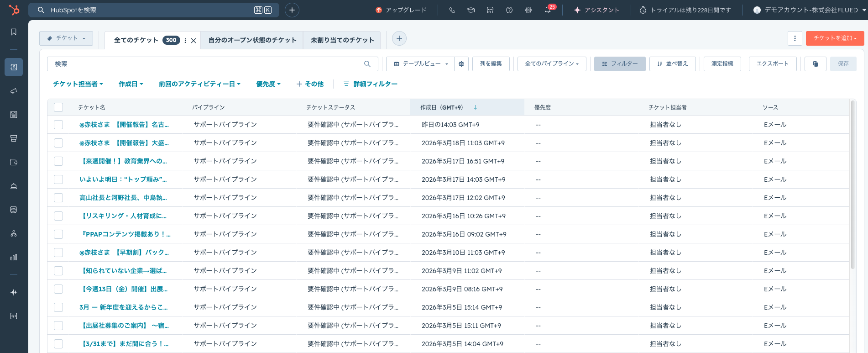
Task: Open the notifications bell icon
Action: point(547,10)
